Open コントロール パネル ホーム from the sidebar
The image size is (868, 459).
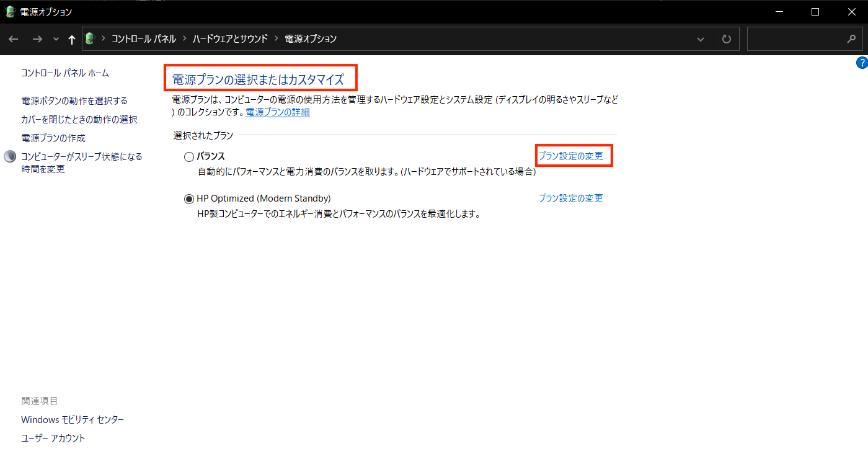pyautogui.click(x=64, y=73)
